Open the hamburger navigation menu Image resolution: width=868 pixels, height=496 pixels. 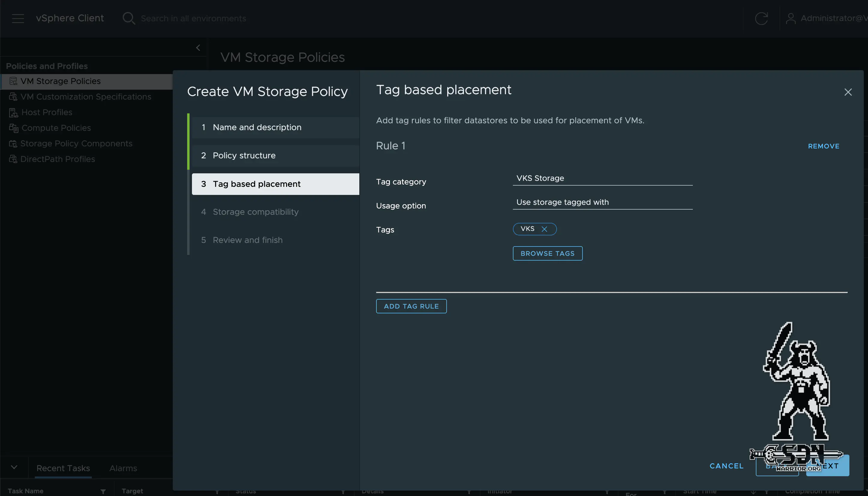click(x=18, y=18)
